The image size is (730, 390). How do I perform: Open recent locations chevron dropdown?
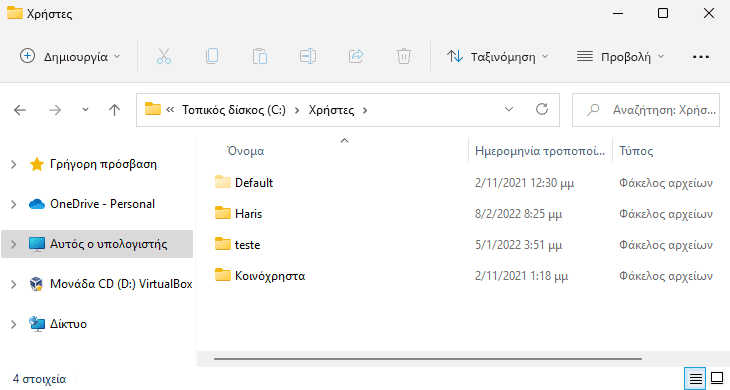pyautogui.click(x=85, y=110)
